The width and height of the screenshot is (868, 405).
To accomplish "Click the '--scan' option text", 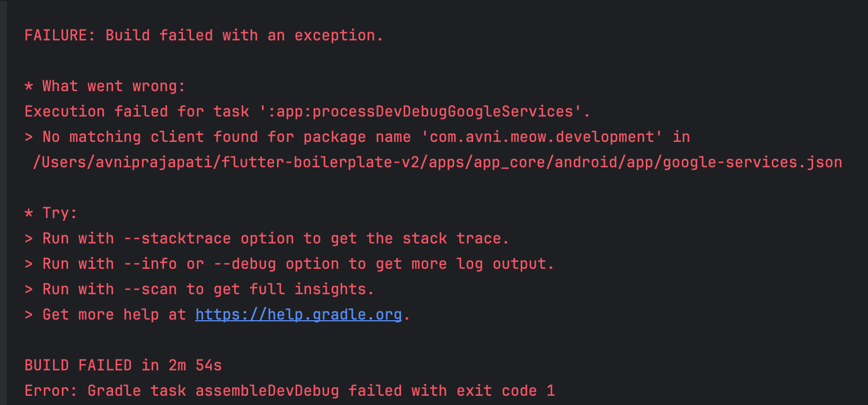I will (150, 289).
